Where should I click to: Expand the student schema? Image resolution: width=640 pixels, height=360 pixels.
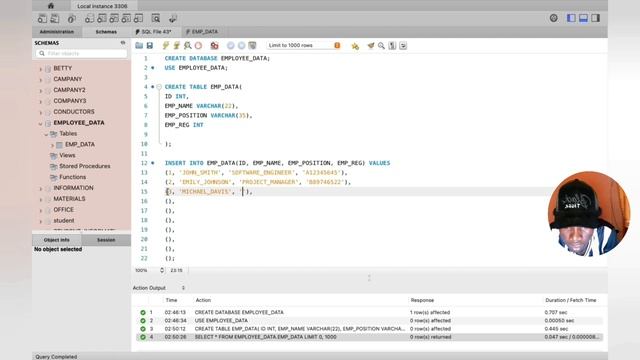click(40, 221)
